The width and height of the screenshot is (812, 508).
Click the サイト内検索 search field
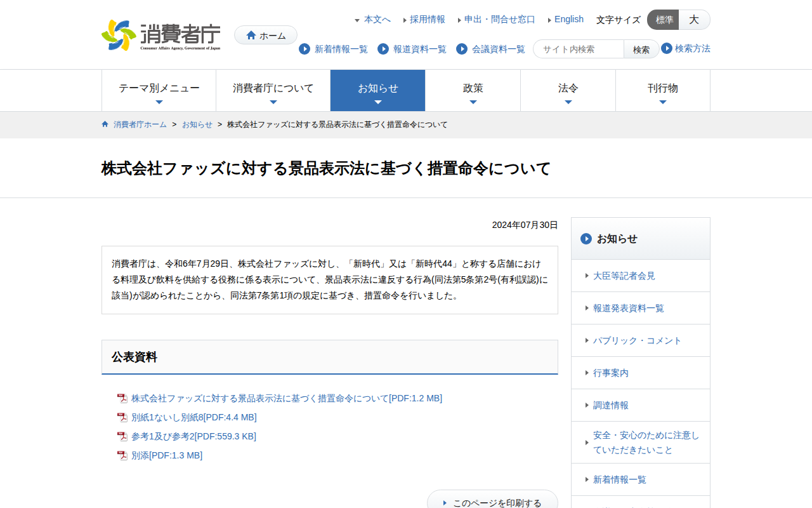point(580,49)
